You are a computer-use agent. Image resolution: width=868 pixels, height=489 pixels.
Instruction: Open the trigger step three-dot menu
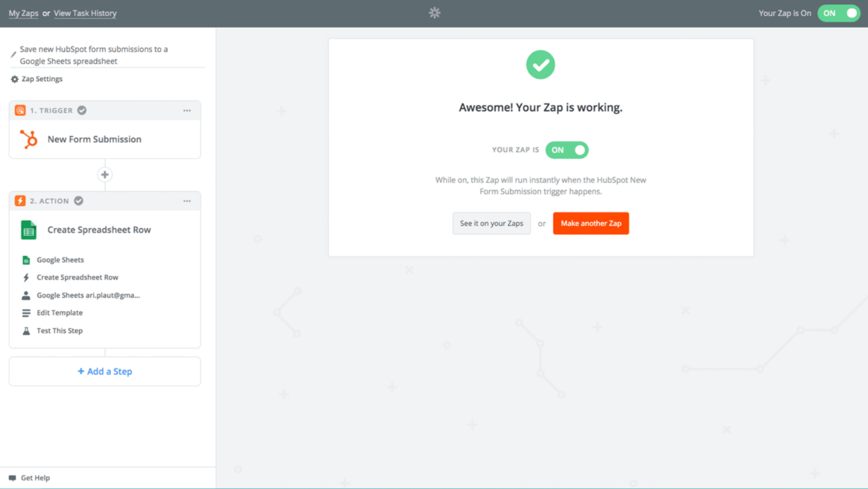[187, 110]
